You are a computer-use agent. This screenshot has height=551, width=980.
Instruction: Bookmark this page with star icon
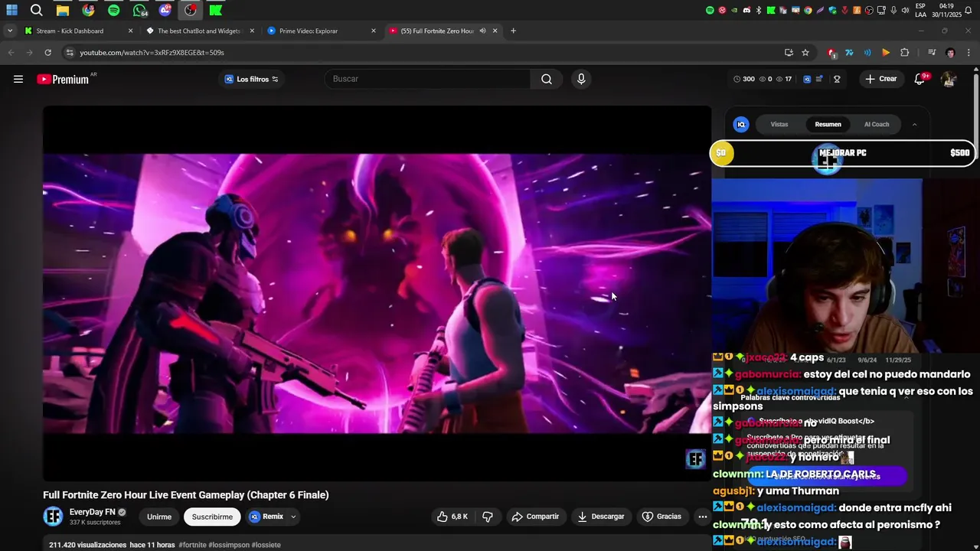(x=805, y=53)
